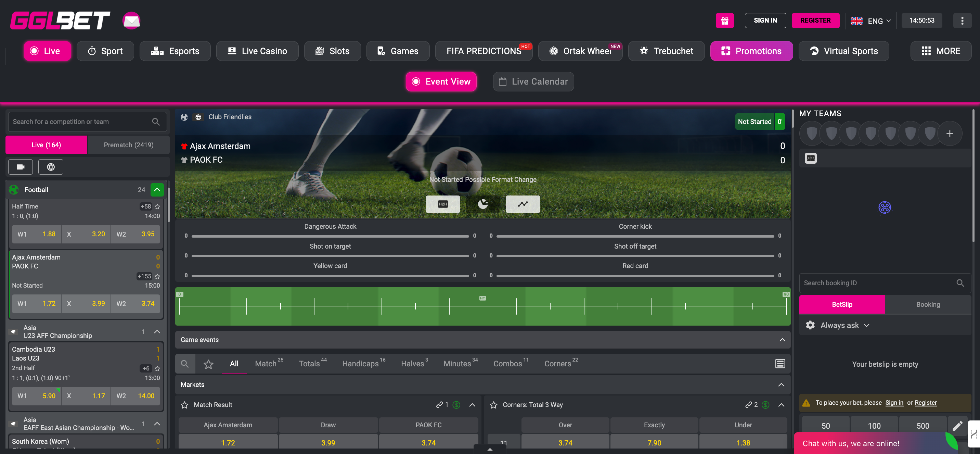Click the Sign in link in betslip warning

[x=894, y=403]
